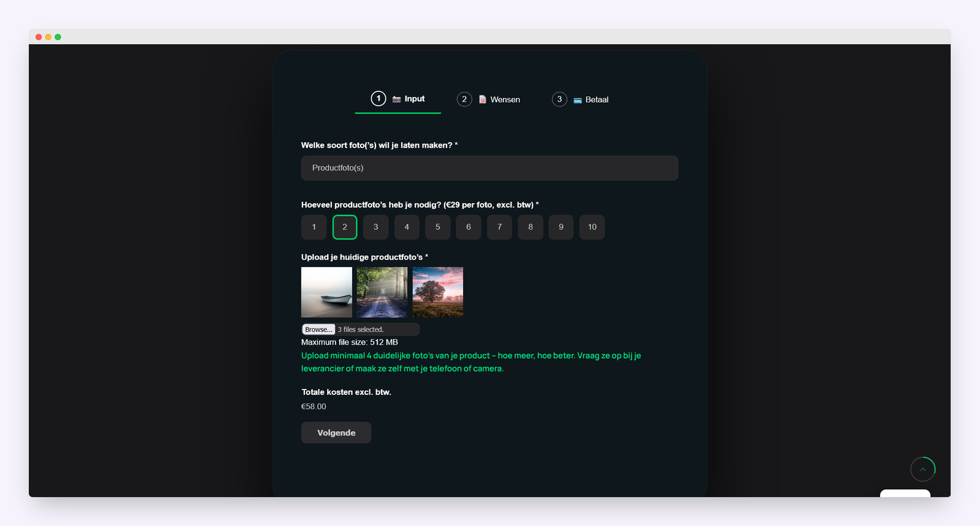Click the Browse... file button
Viewport: 980px width, 526px height.
pyautogui.click(x=318, y=329)
